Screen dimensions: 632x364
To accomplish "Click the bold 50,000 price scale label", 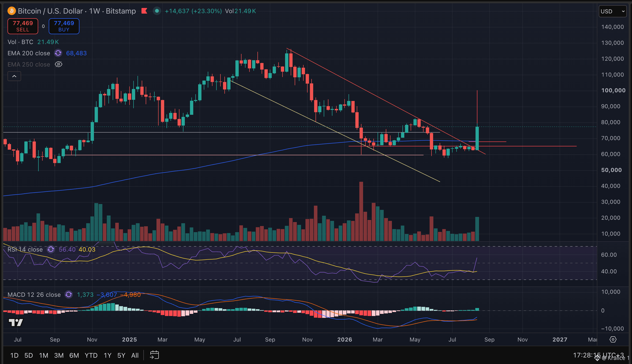I will point(611,170).
